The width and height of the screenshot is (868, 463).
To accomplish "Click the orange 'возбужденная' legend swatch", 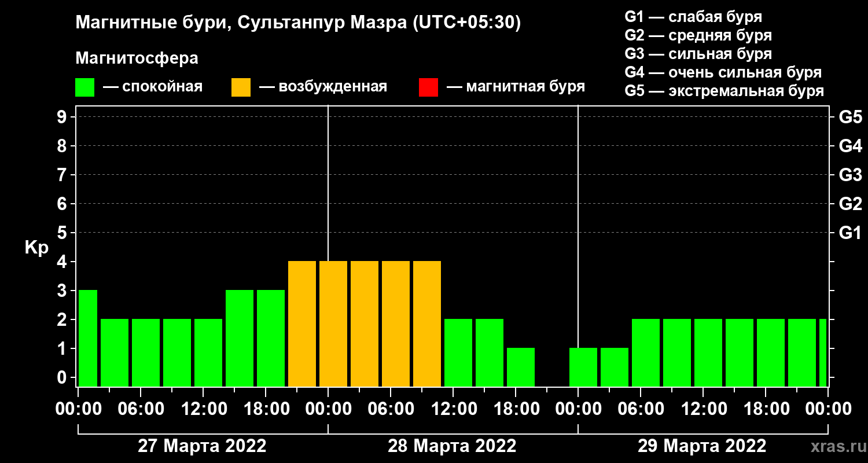I will (241, 87).
